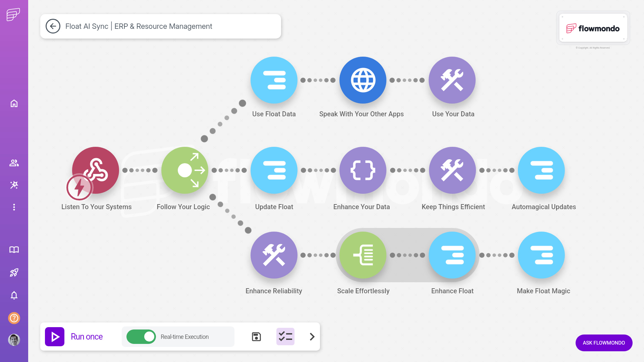
Task: Go back using the arrow button
Action: 53,26
